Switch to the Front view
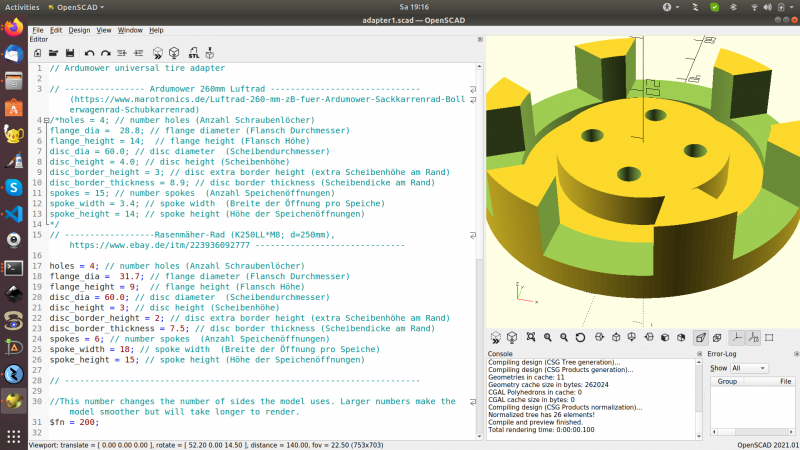This screenshot has width=800, height=450. tap(665, 337)
